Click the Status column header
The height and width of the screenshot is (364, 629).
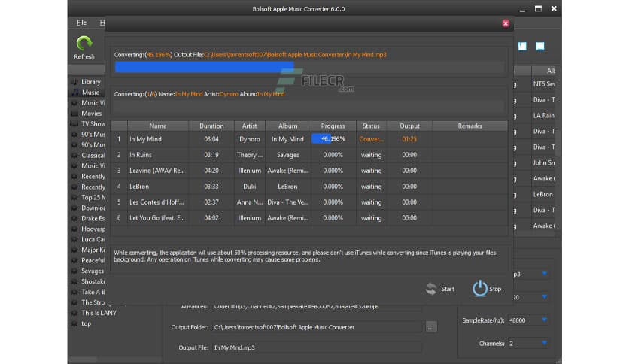[371, 126]
